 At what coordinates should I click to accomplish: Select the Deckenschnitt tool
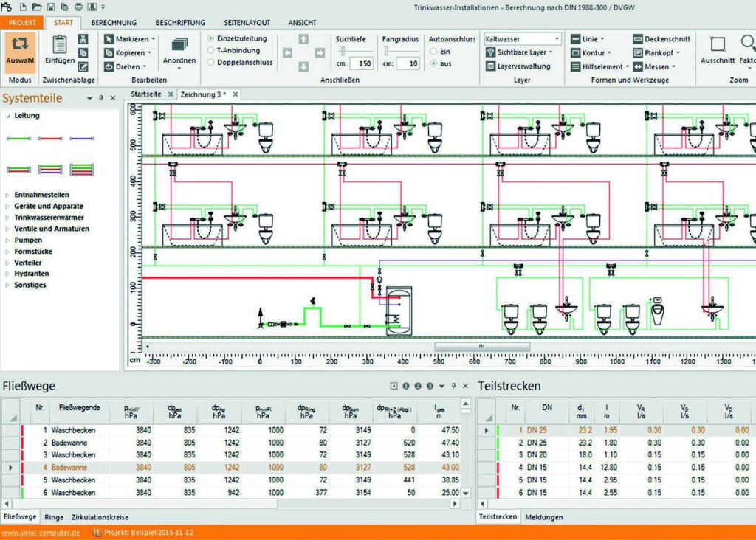click(x=661, y=39)
